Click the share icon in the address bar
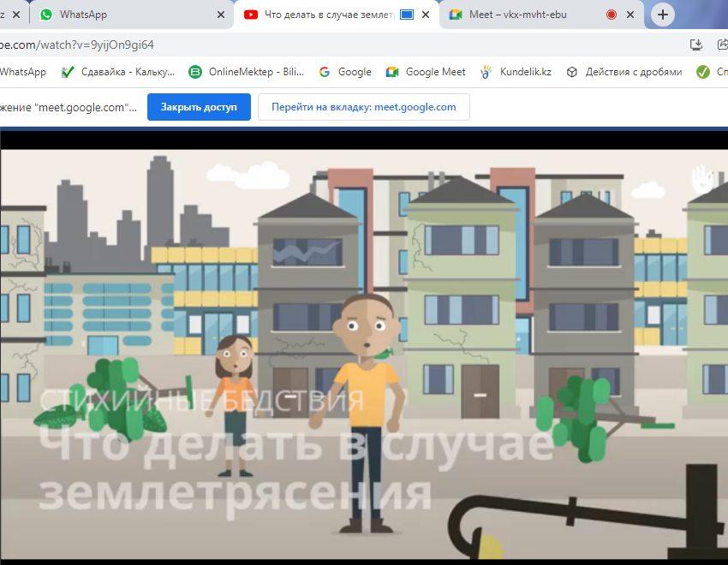The image size is (728, 565). click(x=723, y=43)
